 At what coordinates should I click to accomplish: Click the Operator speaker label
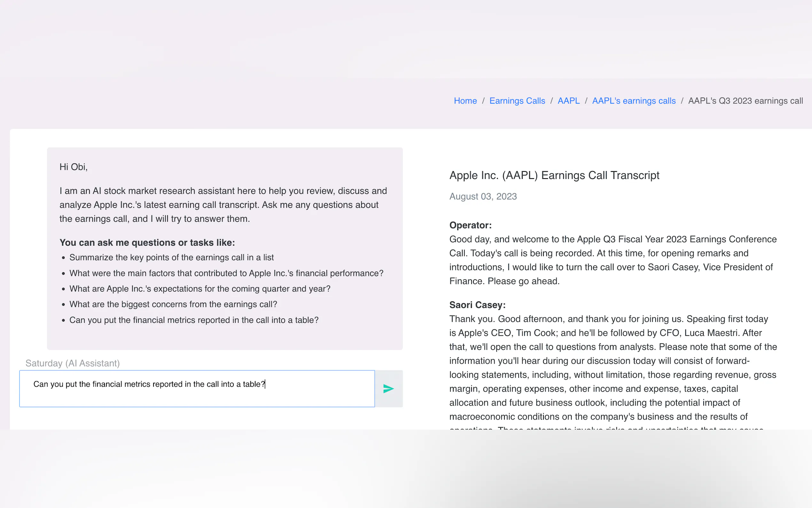470,225
